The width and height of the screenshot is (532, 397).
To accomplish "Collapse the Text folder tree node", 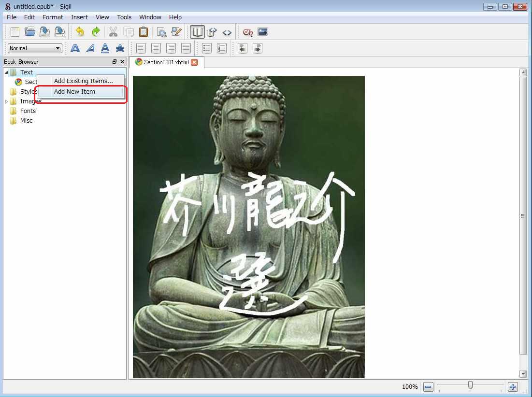I will coord(7,72).
